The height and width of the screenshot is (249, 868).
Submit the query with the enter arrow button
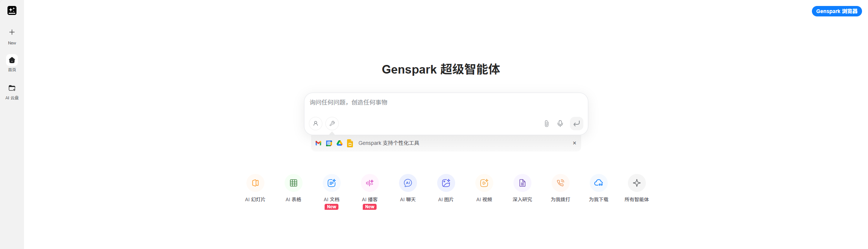tap(577, 124)
